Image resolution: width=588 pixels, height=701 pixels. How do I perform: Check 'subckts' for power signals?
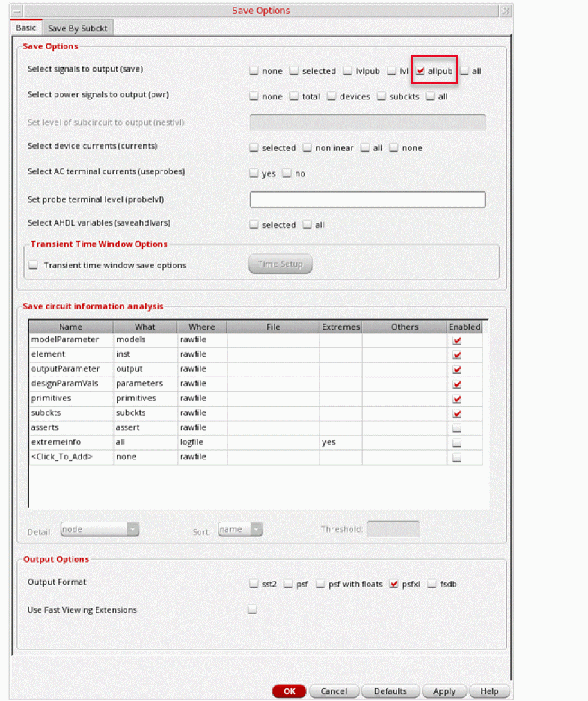381,96
